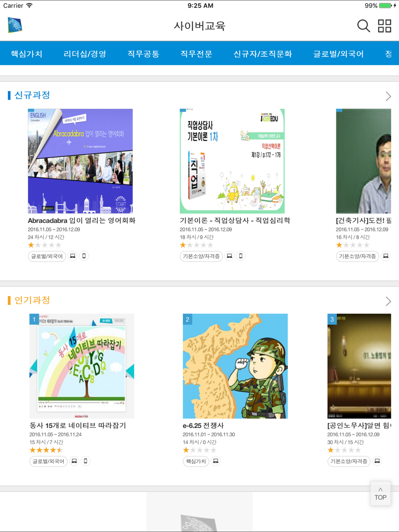Click date range 2016.11.01 ~ 2016.11.30
The width and height of the screenshot is (399, 532).
[x=209, y=434]
